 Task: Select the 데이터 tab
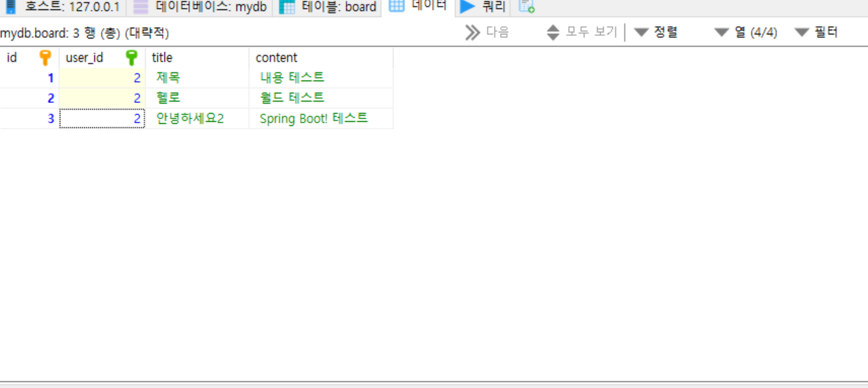(418, 7)
